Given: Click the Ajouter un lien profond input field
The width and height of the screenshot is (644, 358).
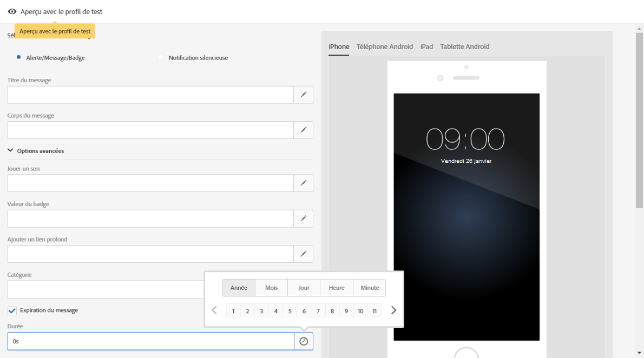Looking at the screenshot, I should 150,254.
